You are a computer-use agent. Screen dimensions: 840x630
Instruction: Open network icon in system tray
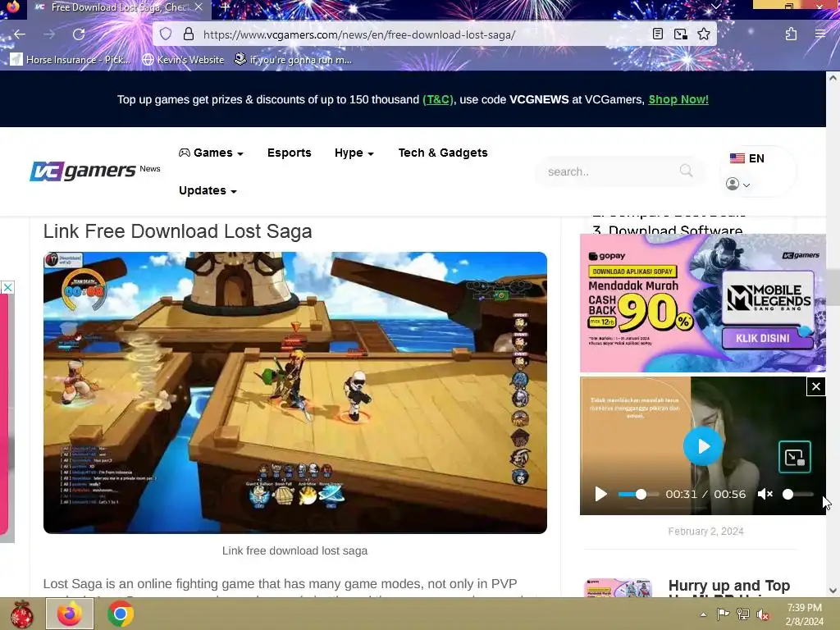pos(743,614)
